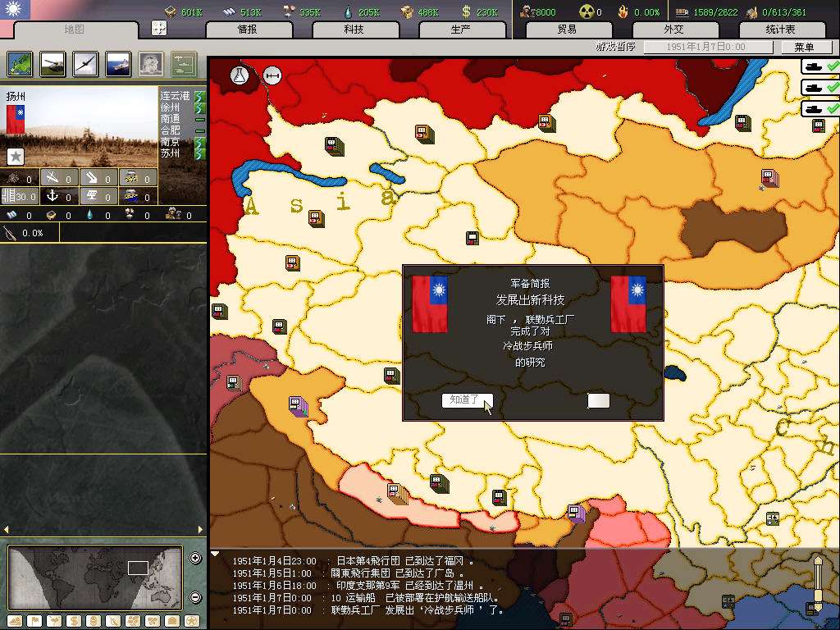This screenshot has width=840, height=630.
Task: Click the anchor port icon in province panel
Action: 52,196
